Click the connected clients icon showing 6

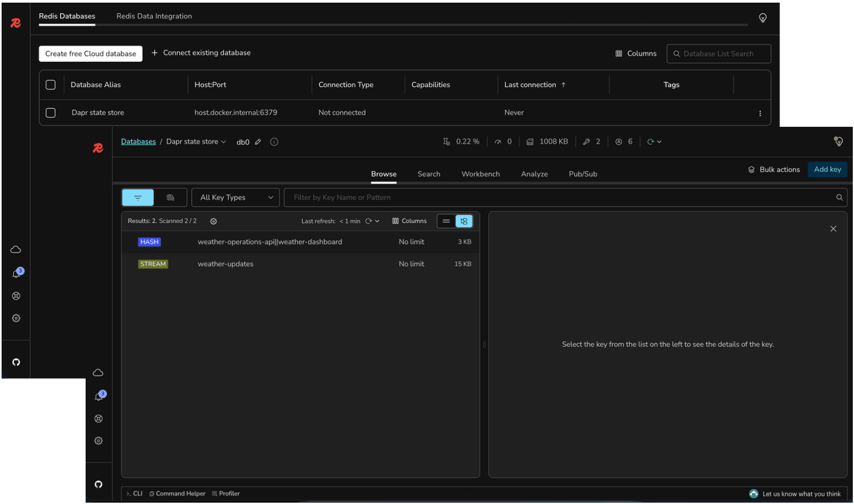click(x=618, y=142)
